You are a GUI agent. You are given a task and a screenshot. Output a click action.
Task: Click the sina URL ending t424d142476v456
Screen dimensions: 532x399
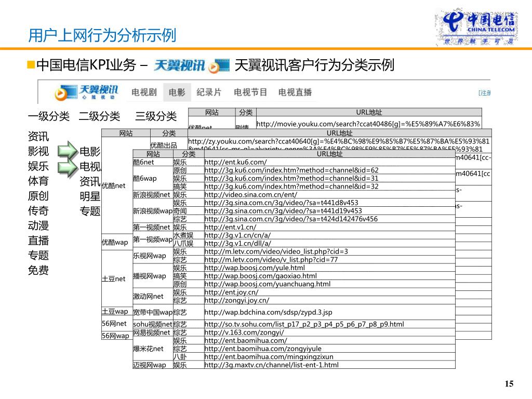pos(291,219)
